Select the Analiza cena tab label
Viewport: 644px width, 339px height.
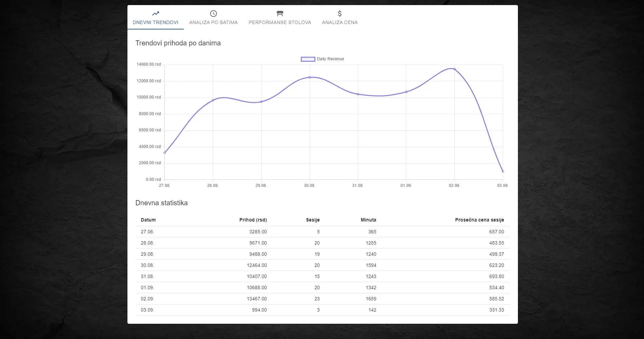[x=340, y=22]
